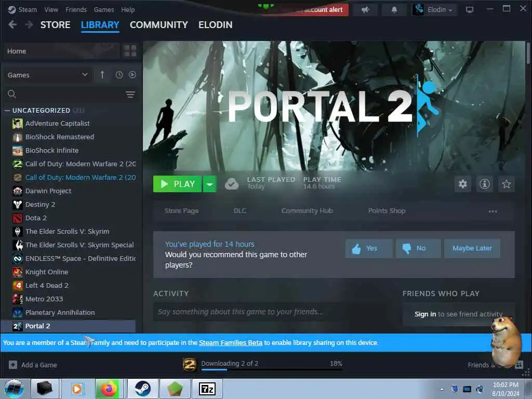The image size is (532, 399).
Task: Follow the Steam Families Beta link
Action: tap(231, 343)
